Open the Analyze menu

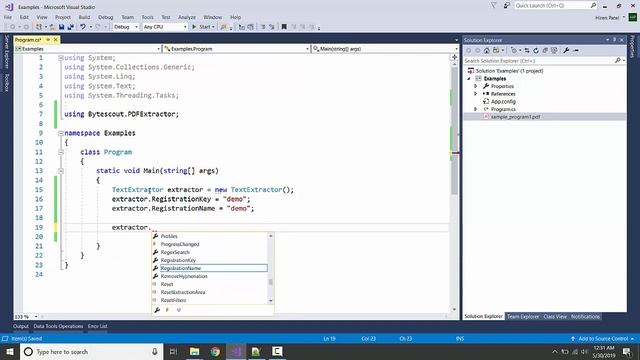pos(187,17)
